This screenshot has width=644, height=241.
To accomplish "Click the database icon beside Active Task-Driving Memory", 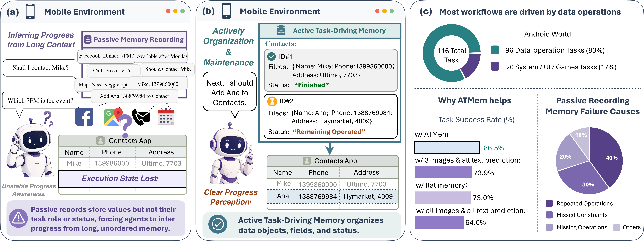I will (x=281, y=30).
